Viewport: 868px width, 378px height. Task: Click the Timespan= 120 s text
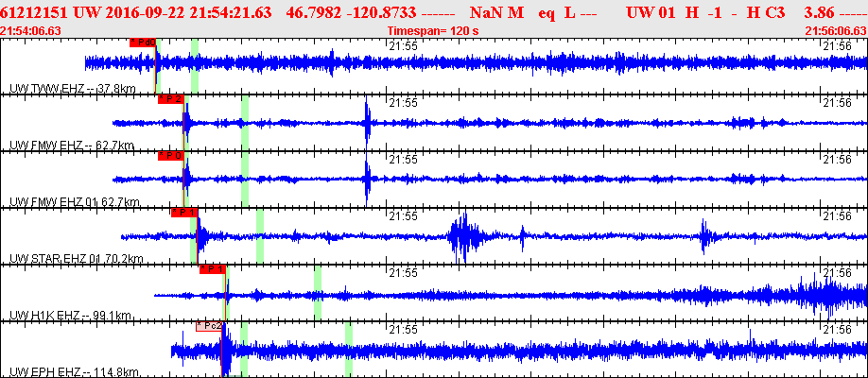point(433,31)
